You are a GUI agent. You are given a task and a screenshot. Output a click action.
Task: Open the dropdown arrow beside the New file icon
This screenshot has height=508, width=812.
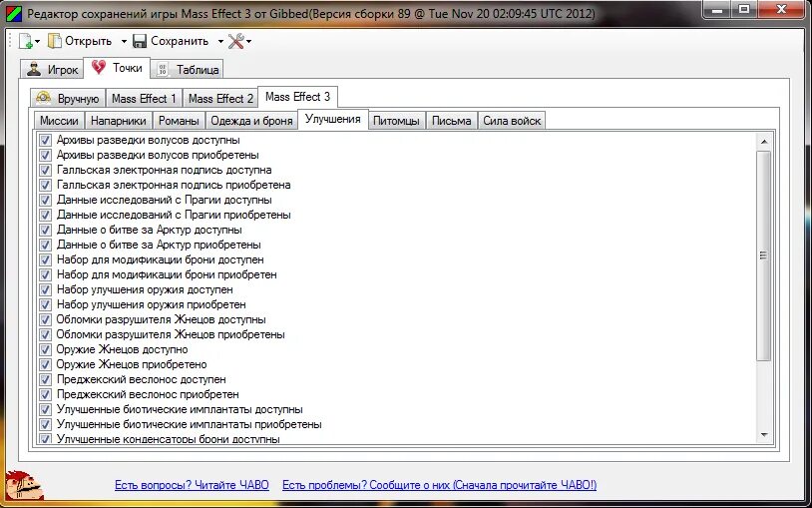click(37, 42)
